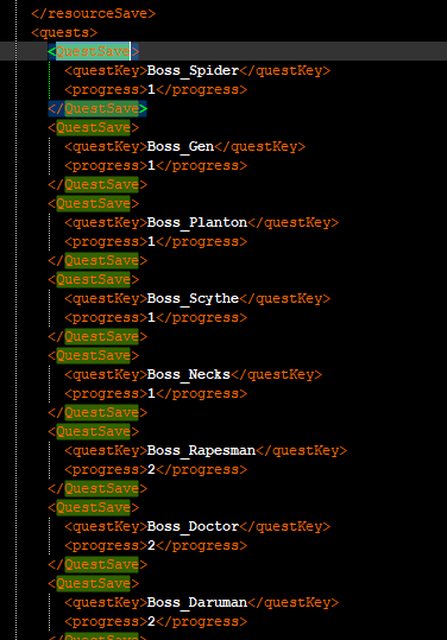
Task: Click the closing questKey tag after Boss_Planton
Action: 293,222
